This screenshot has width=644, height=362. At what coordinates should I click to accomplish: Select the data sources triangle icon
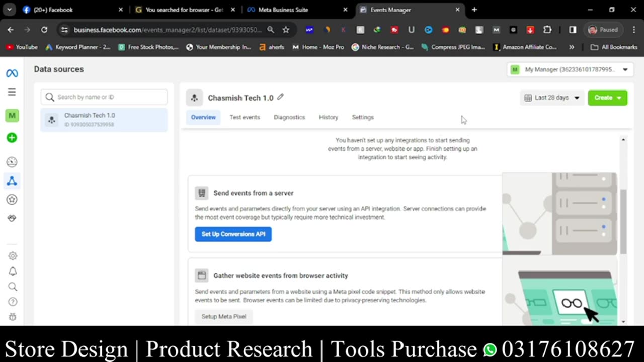point(12,180)
